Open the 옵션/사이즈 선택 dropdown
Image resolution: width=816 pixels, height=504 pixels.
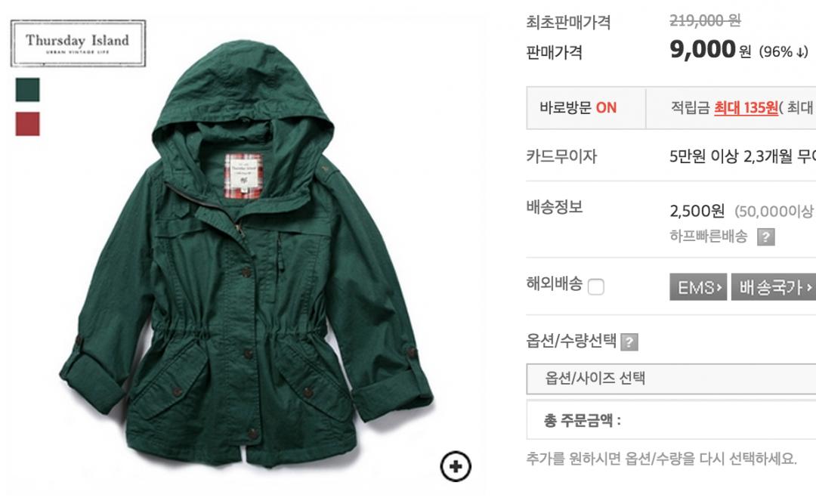click(x=672, y=379)
